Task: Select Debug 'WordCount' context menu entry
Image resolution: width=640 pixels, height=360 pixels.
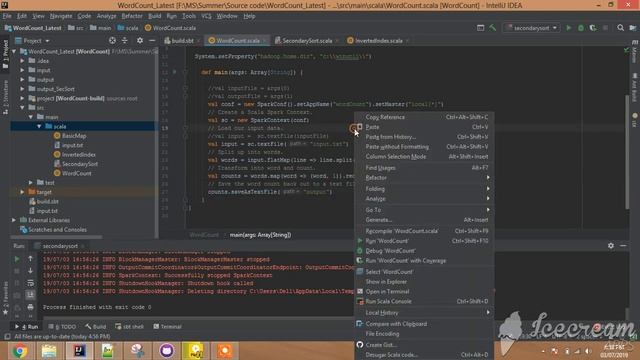Action: 424,251
